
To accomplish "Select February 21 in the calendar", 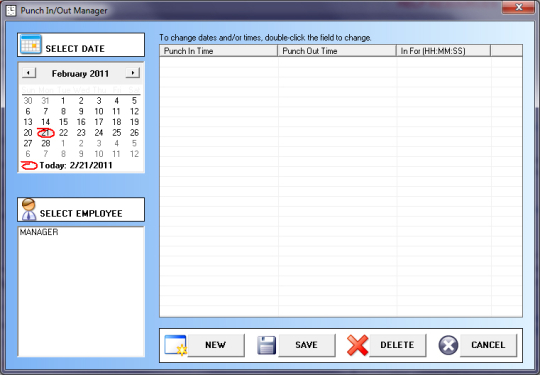I will (45, 133).
